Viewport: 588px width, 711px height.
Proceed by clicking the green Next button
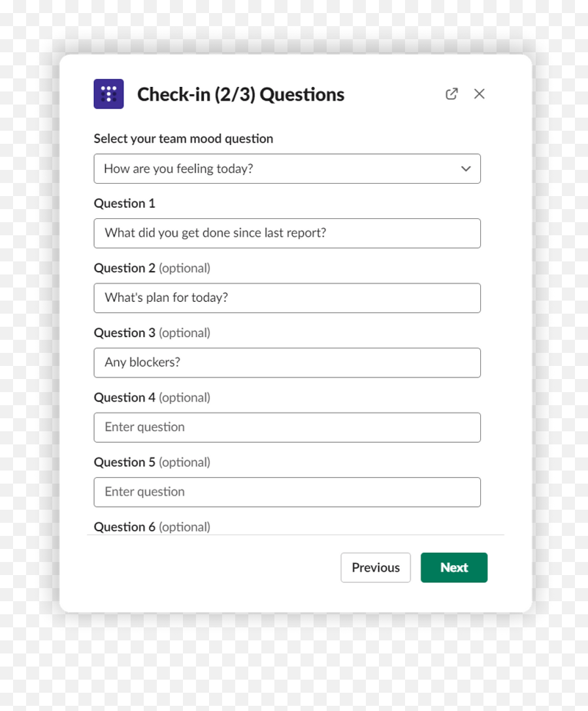(454, 567)
